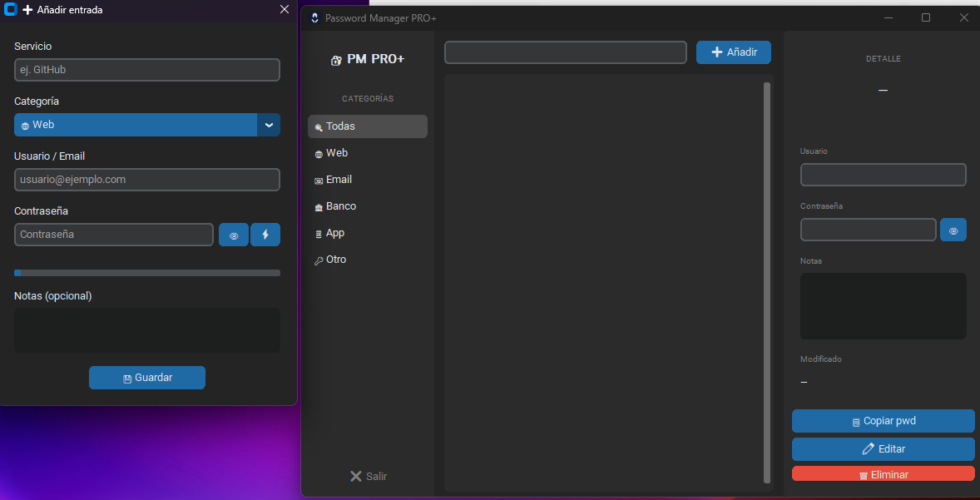Viewport: 980px width, 500px height.
Task: Click the X icon next to Salir
Action: [355, 476]
